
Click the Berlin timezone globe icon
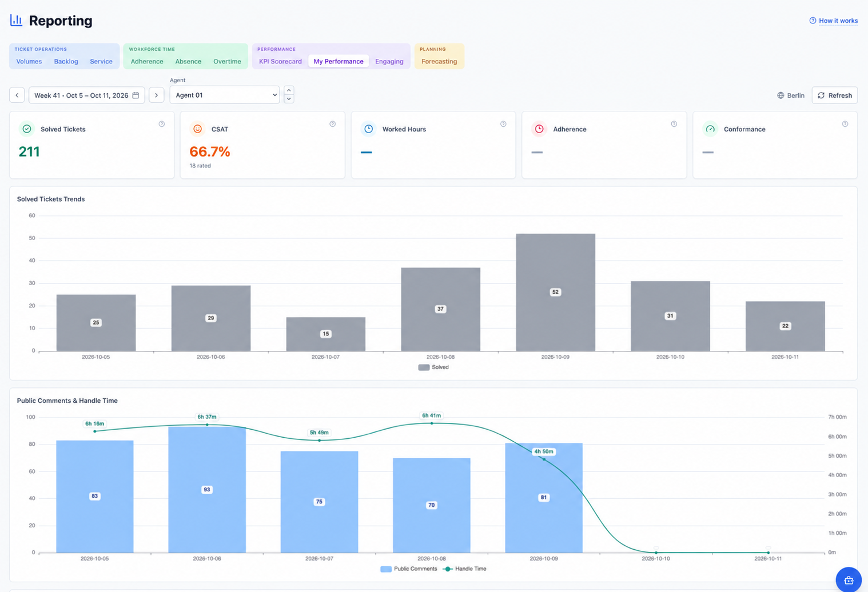pyautogui.click(x=781, y=95)
